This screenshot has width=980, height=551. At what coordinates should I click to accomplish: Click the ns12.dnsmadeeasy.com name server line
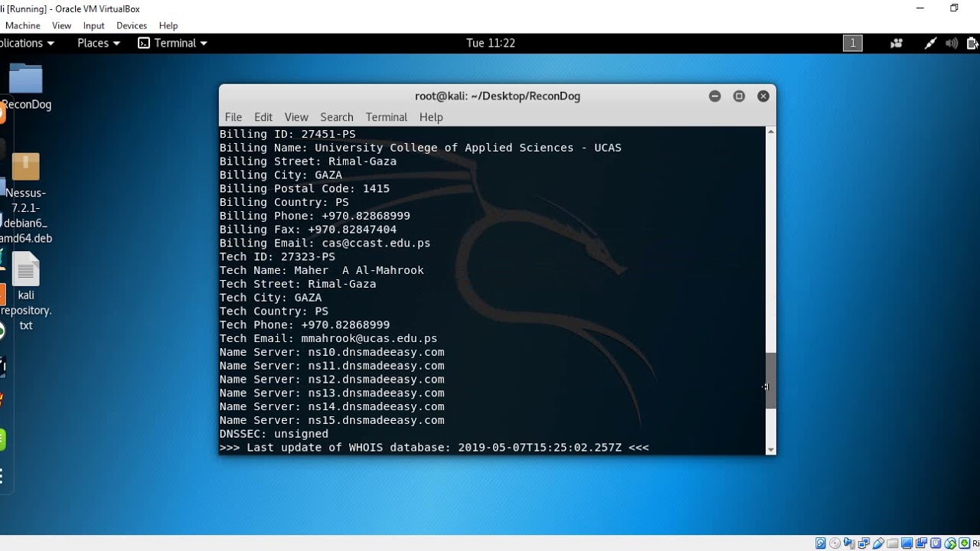tap(332, 380)
